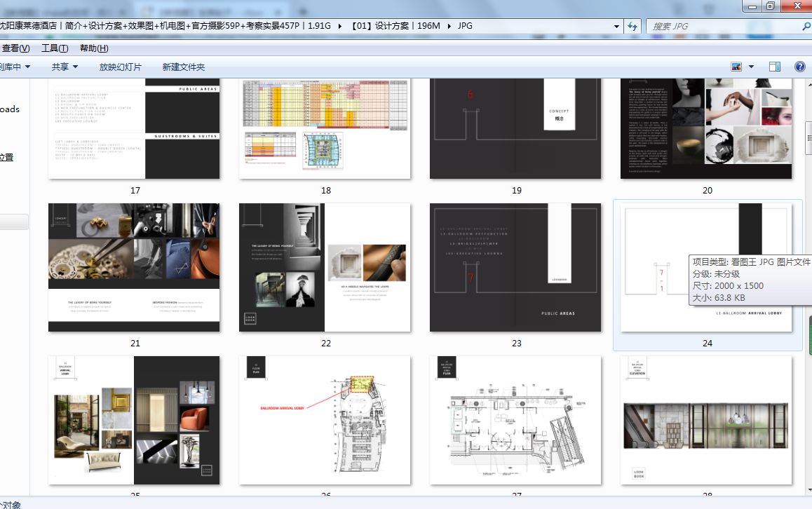
Task: Select thumbnail image 17
Action: (134, 128)
